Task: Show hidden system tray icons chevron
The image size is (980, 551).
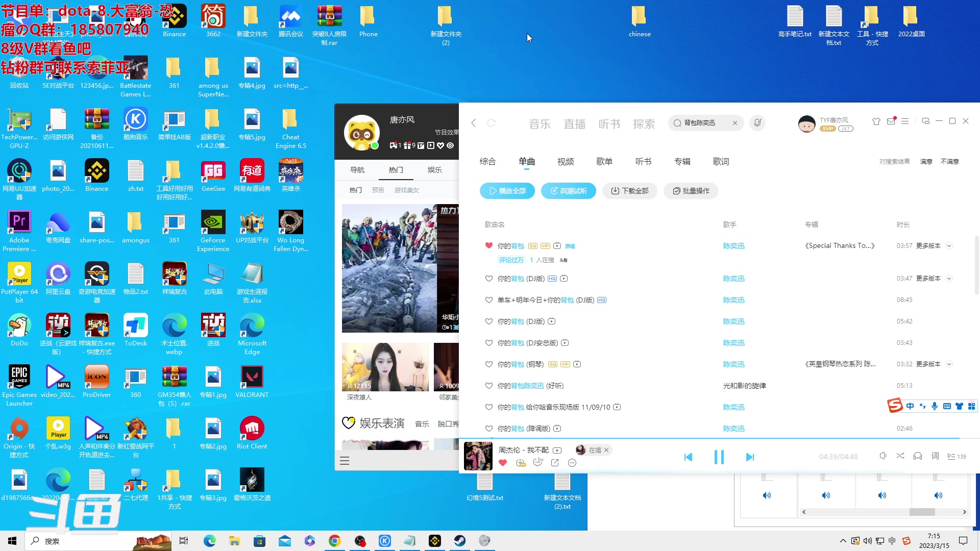Action: (x=843, y=541)
